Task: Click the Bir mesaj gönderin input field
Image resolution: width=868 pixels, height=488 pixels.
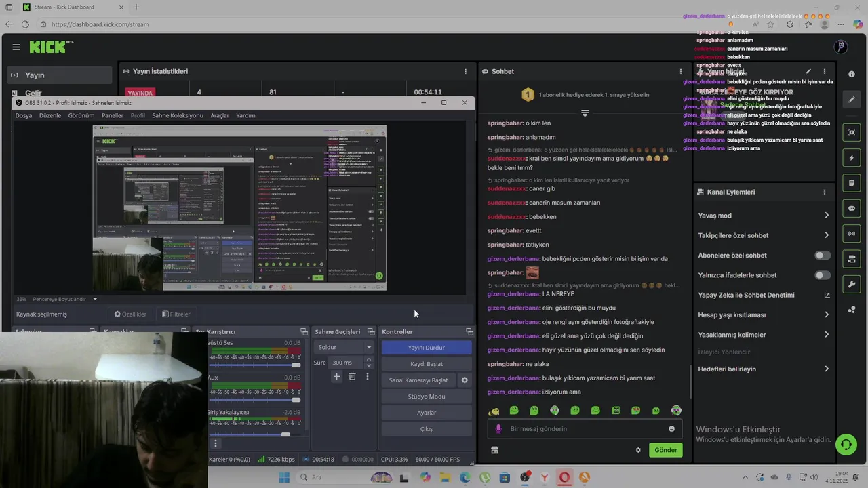Action: coord(585,428)
